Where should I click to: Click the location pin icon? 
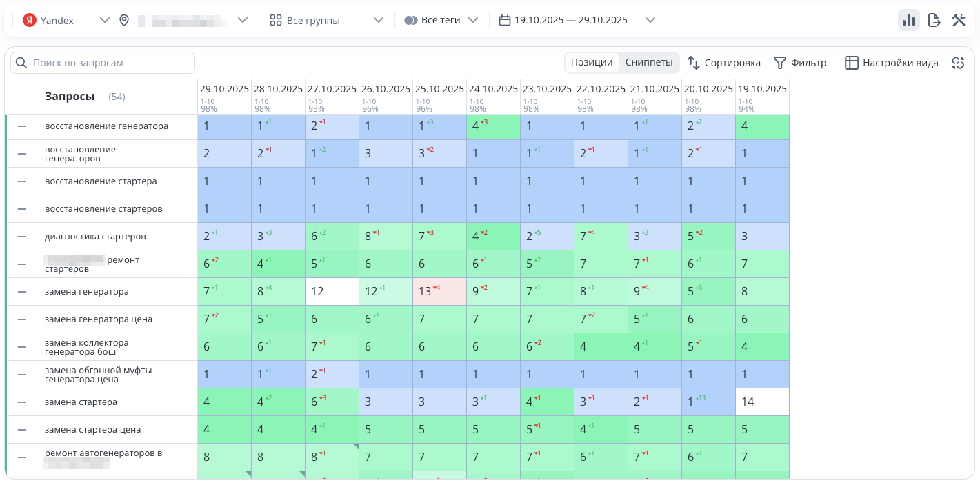pos(124,20)
